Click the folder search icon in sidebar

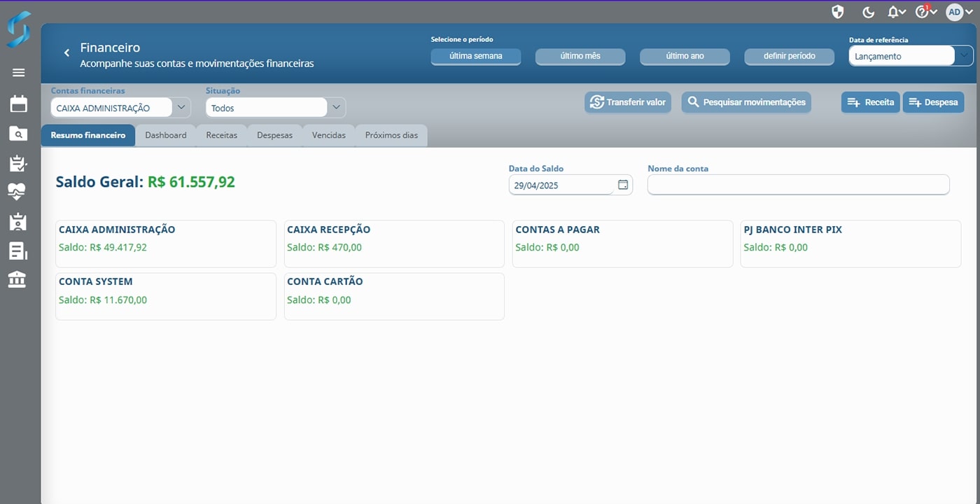(18, 134)
